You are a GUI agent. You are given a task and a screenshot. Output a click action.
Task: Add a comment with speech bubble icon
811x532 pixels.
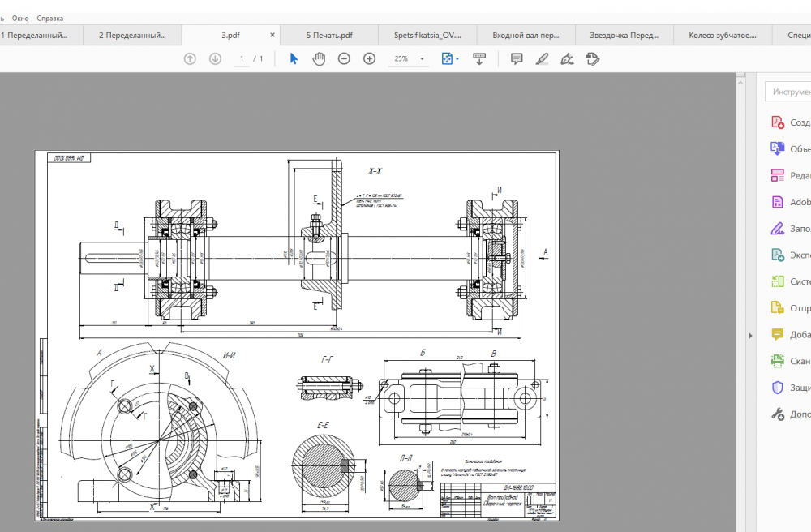[517, 58]
